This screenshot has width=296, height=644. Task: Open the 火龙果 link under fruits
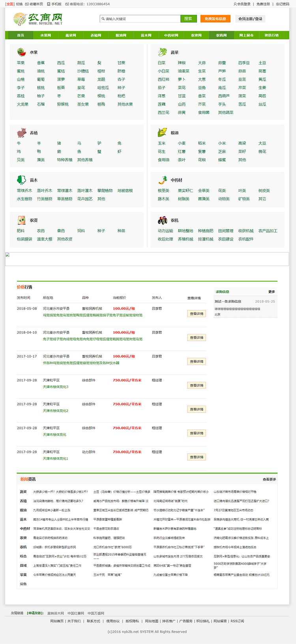point(22,105)
